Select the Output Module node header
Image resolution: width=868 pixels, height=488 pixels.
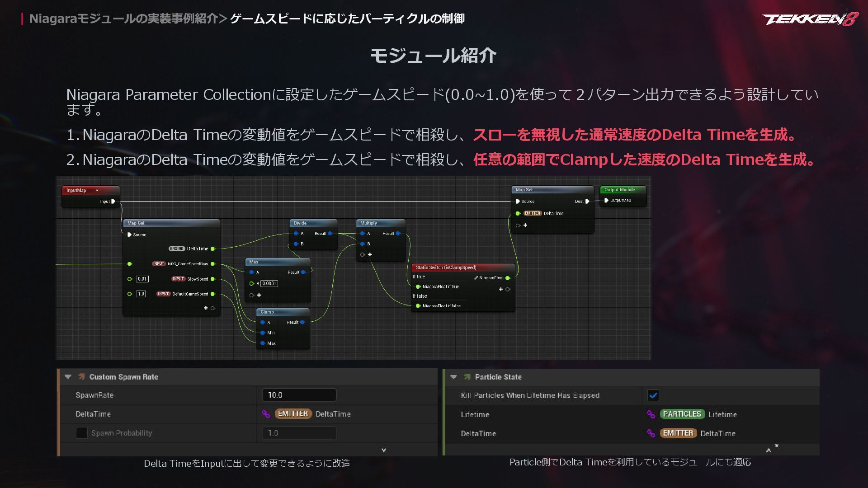pyautogui.click(x=619, y=190)
